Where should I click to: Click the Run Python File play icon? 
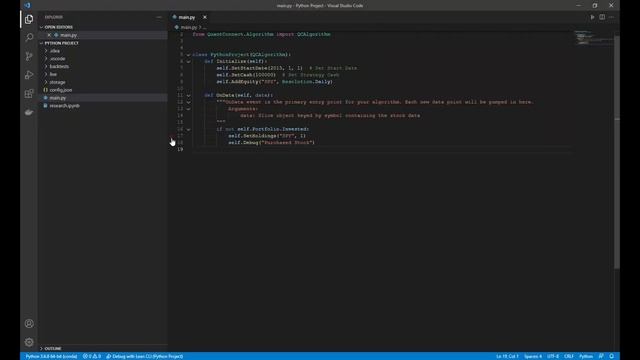[592, 17]
